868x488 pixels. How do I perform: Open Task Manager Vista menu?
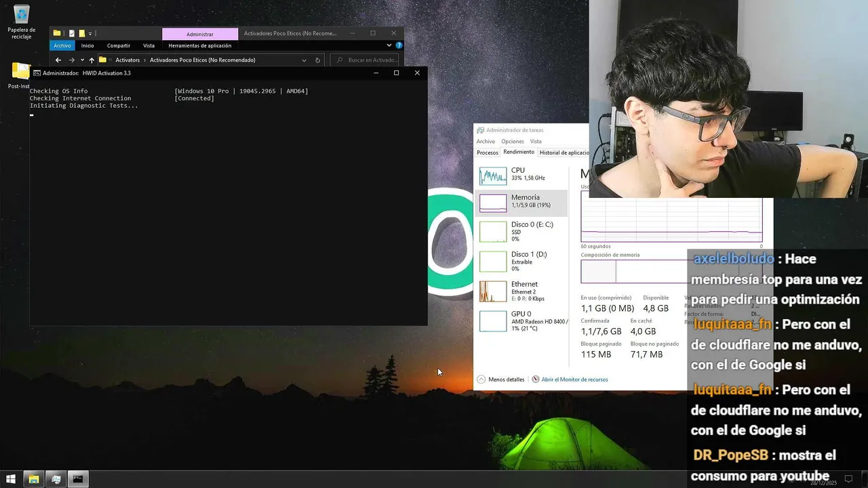tap(536, 142)
